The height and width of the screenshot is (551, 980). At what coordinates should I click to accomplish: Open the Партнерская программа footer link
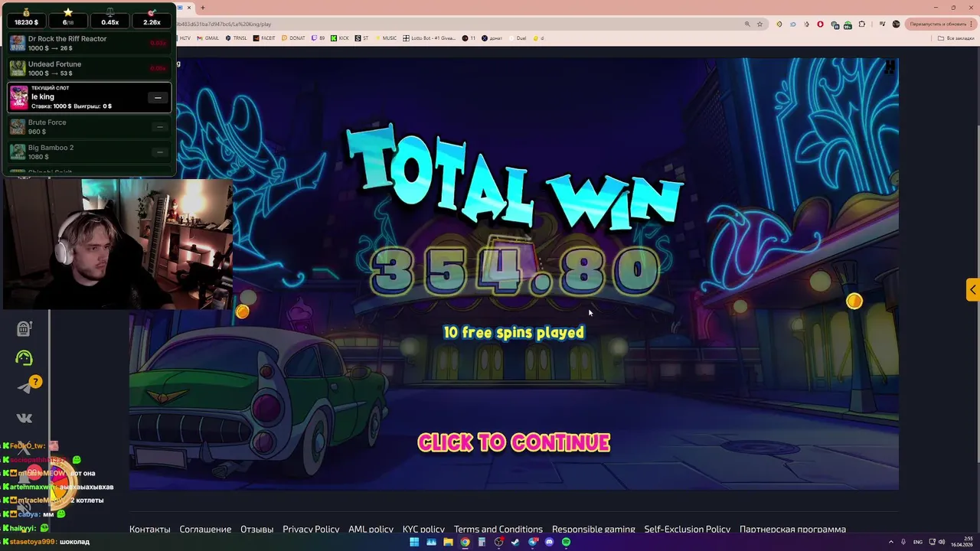pyautogui.click(x=792, y=529)
